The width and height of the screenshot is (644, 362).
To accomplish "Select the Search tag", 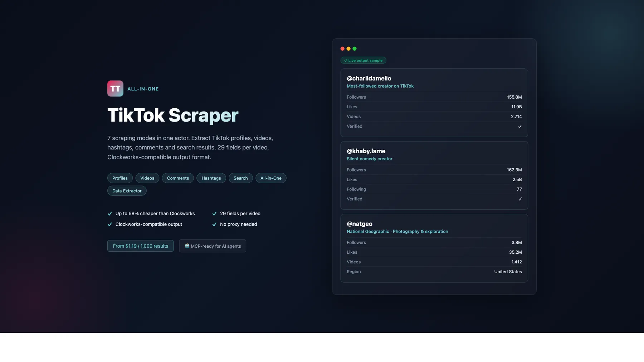I will coord(240,178).
